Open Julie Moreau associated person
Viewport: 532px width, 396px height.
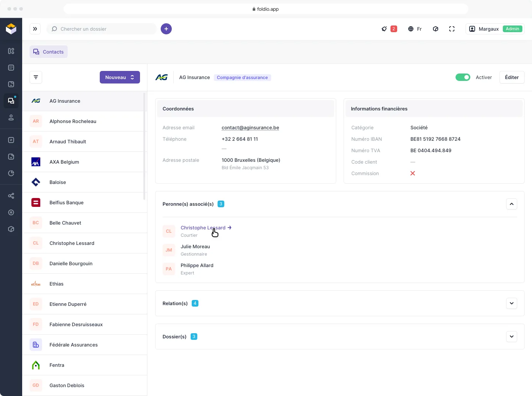point(195,246)
